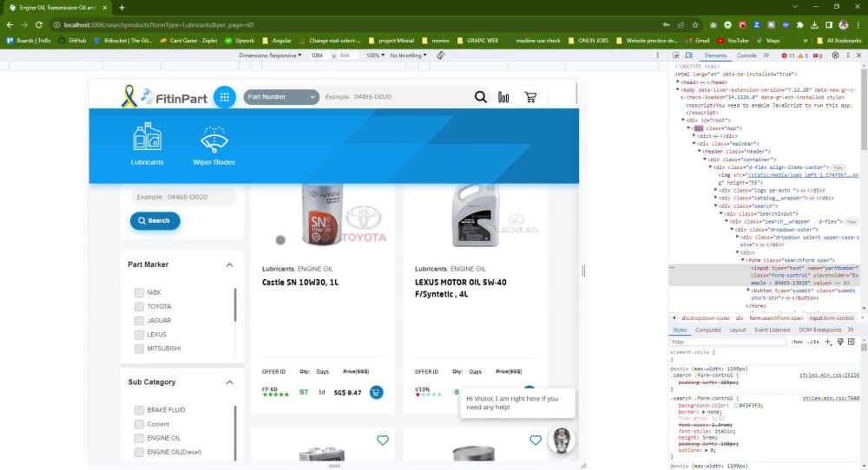The width and height of the screenshot is (868, 470).
Task: Select the Wiper Blades category icon
Action: [x=214, y=146]
